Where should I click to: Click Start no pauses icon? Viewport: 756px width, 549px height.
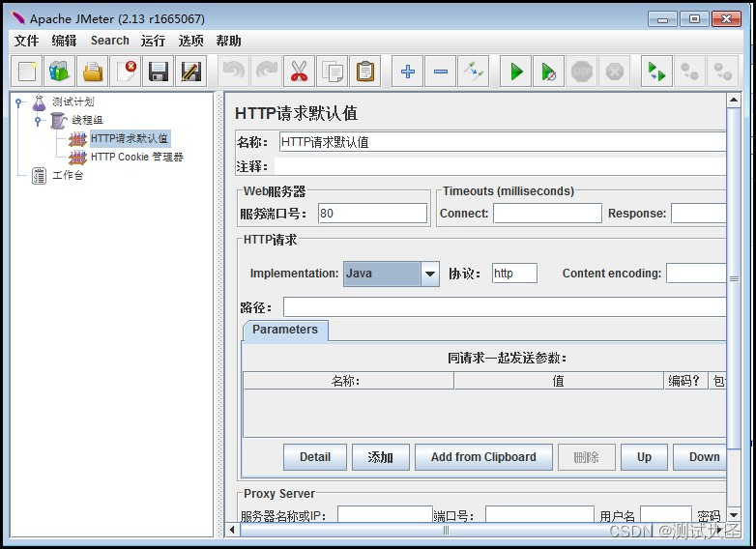[549, 72]
